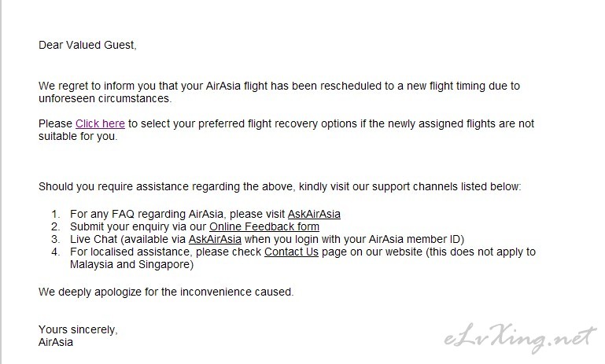The image size is (605, 364).
Task: Select list number 1 before FAQ item
Action: 56,214
